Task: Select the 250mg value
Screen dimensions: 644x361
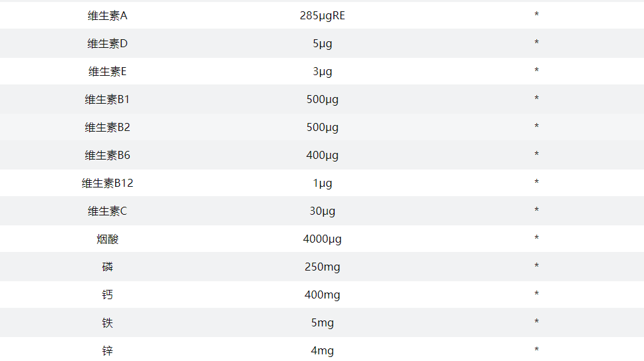Action: 322,267
